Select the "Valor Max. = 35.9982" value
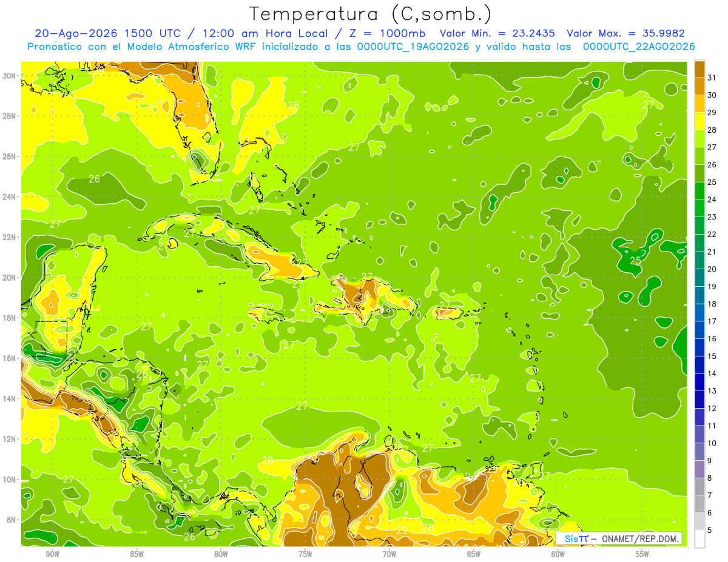 (x=625, y=33)
